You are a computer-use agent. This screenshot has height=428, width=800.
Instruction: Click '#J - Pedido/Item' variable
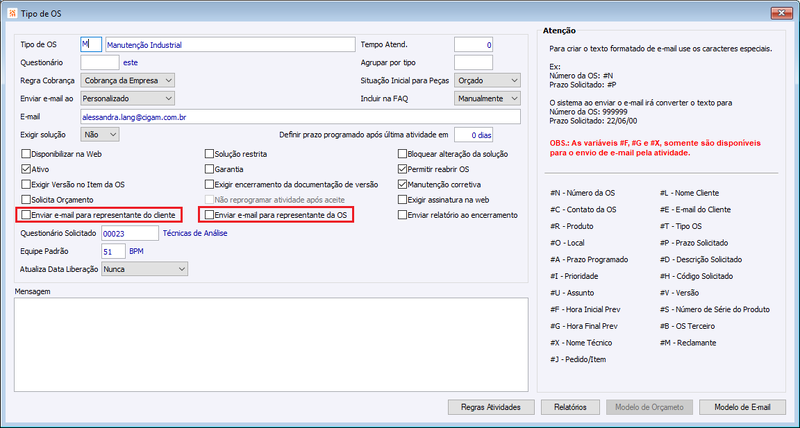pos(578,359)
